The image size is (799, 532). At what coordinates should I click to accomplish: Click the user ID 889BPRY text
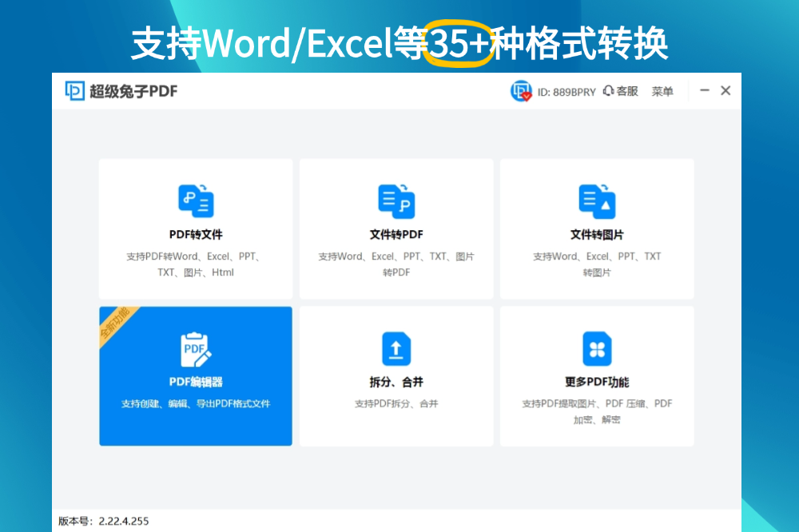point(566,92)
